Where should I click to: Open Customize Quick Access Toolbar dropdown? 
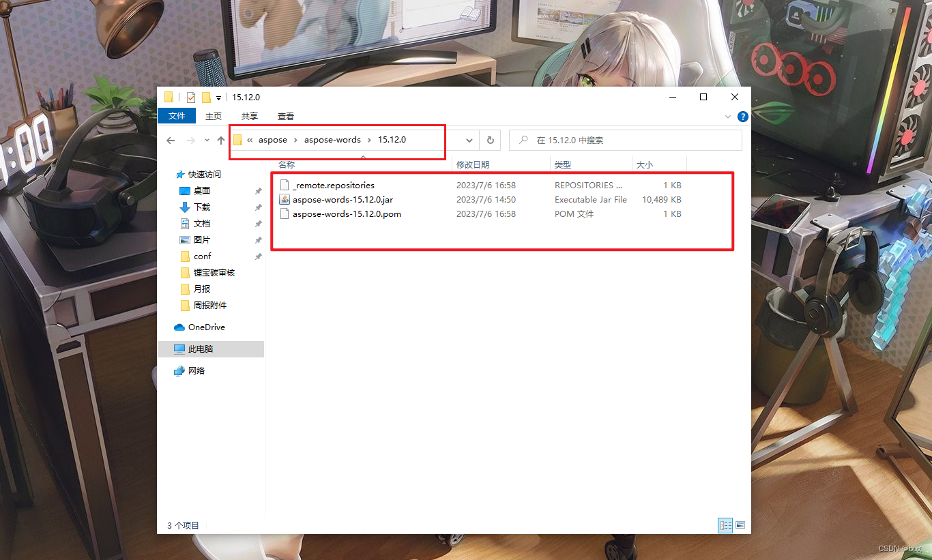click(219, 98)
